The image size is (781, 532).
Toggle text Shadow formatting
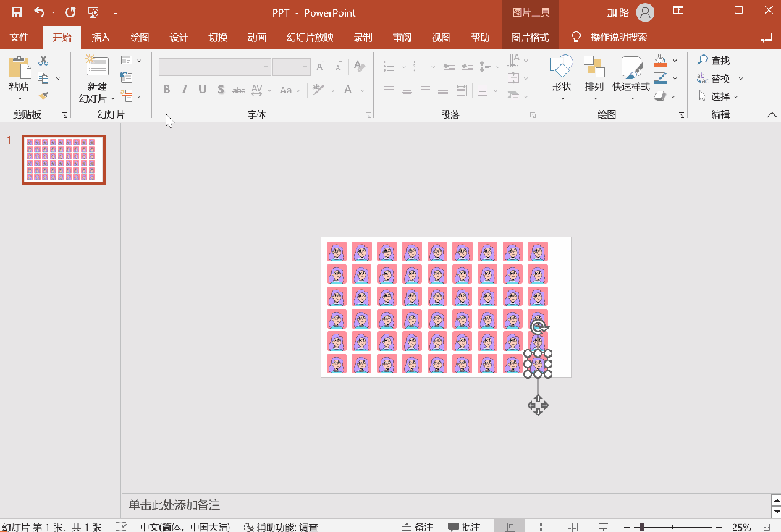[221, 90]
